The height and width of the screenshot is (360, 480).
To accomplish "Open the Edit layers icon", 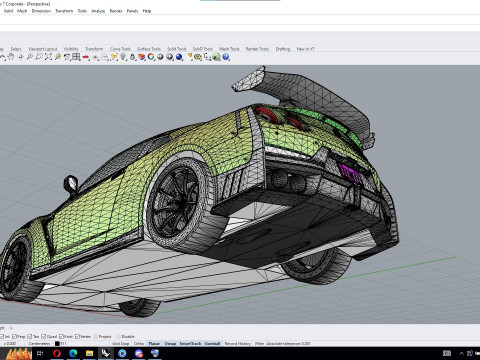I will pos(142,57).
